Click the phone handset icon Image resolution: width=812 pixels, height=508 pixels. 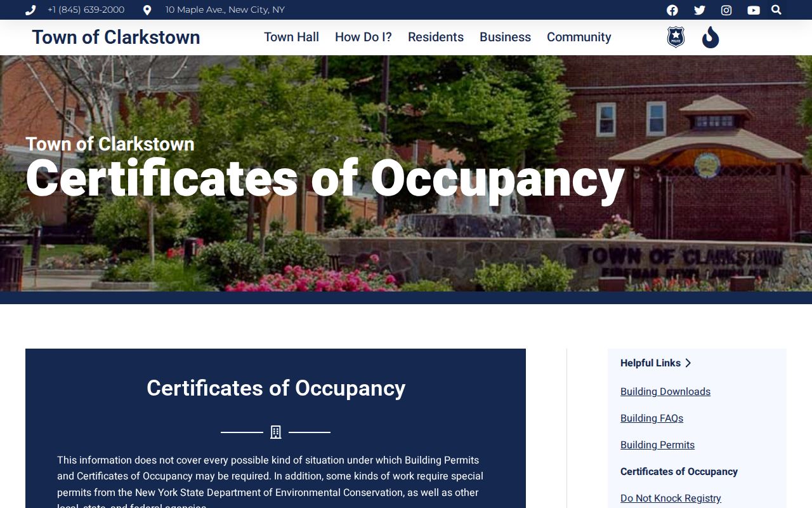click(x=30, y=10)
